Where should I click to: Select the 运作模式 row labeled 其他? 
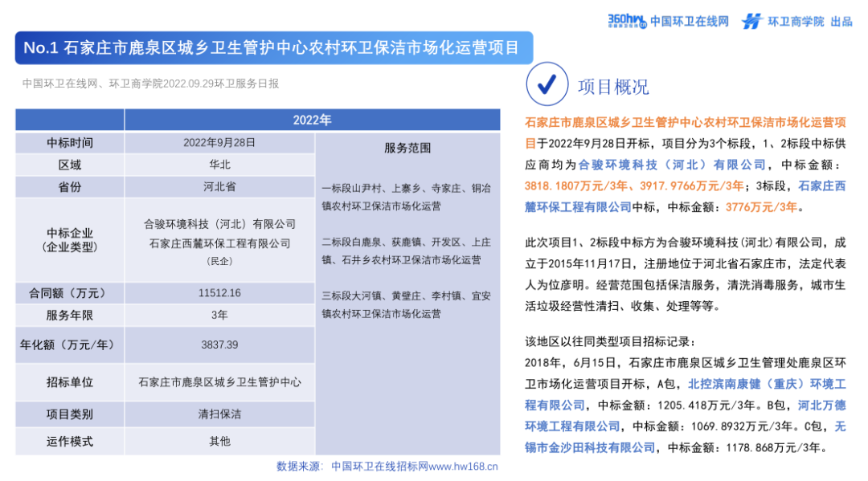coord(220,440)
